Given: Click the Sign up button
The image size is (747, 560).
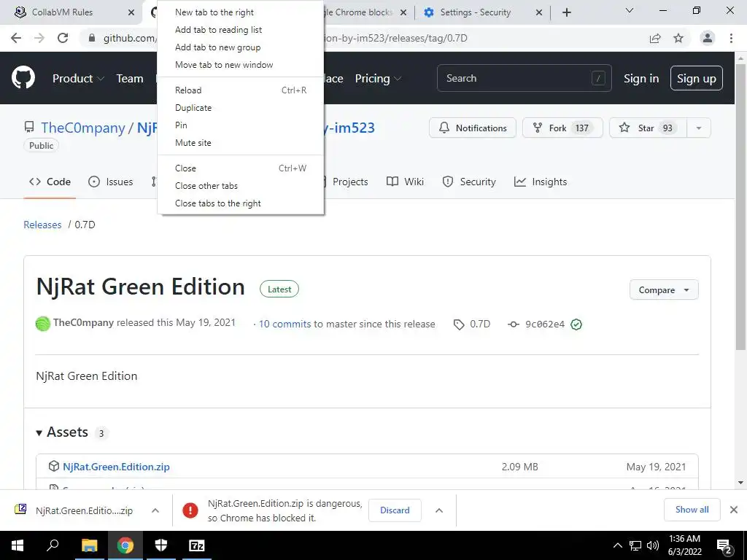Looking at the screenshot, I should click(696, 79).
